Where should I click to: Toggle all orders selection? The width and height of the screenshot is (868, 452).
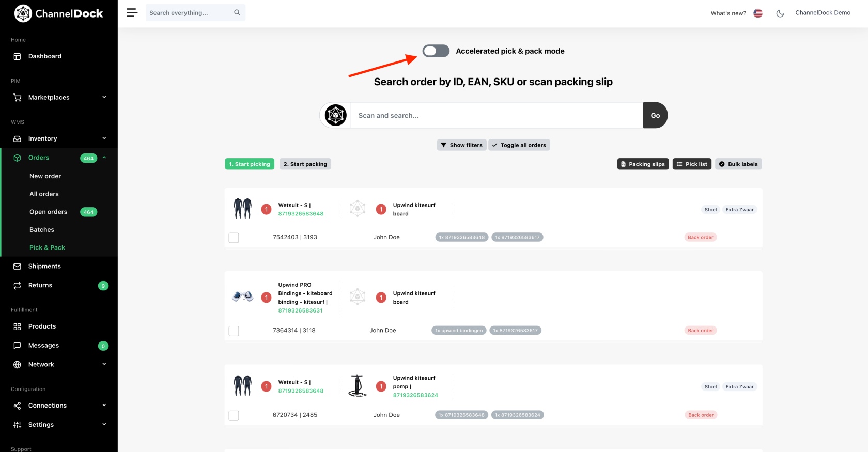(519, 145)
